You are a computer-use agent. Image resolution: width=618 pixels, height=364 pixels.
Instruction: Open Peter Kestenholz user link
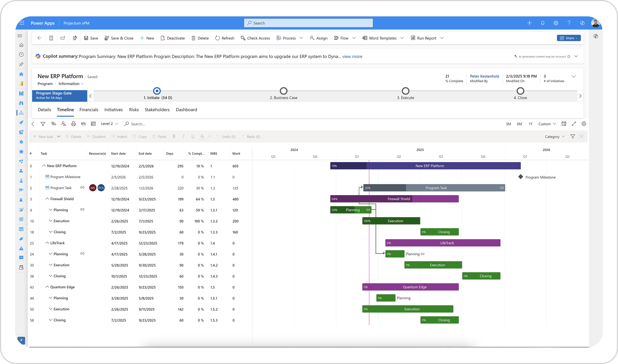click(x=485, y=76)
